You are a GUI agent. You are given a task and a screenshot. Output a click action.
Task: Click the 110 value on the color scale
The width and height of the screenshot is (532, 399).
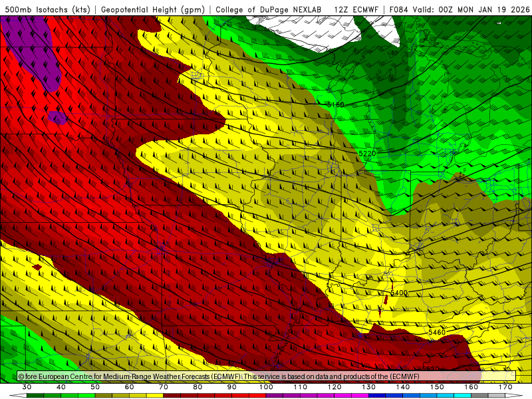(x=301, y=387)
